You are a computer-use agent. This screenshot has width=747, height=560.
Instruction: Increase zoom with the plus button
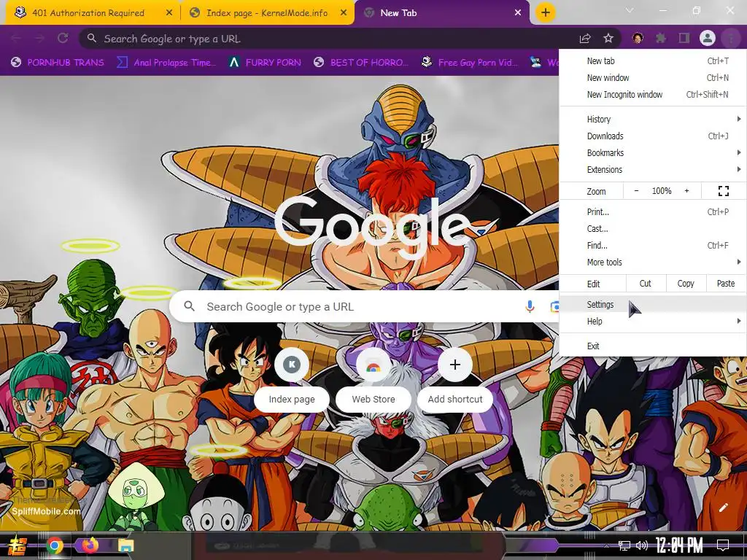[x=686, y=191]
